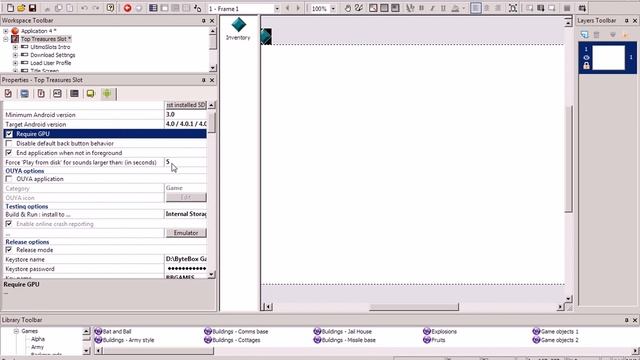The height and width of the screenshot is (360, 640).
Task: Pin the Layers Toolbar panel
Action: 627,20
